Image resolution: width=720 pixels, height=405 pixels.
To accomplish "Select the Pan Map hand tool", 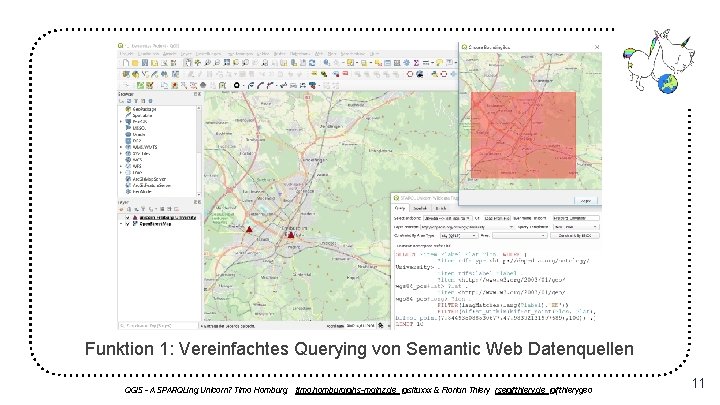I will (x=187, y=62).
